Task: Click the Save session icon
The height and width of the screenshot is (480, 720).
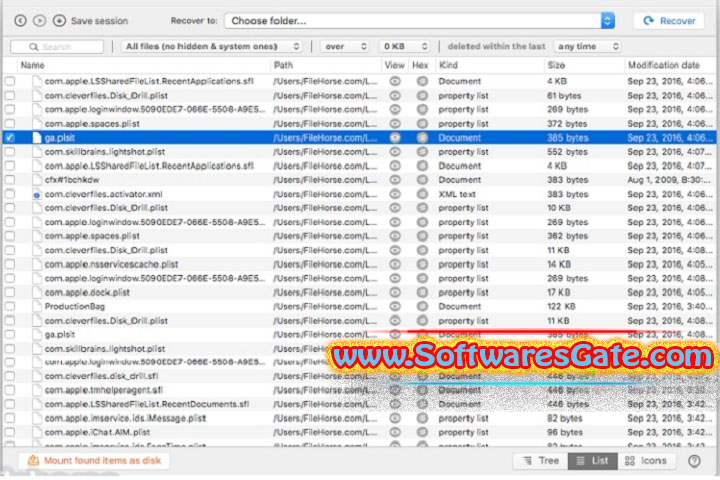Action: click(59, 21)
